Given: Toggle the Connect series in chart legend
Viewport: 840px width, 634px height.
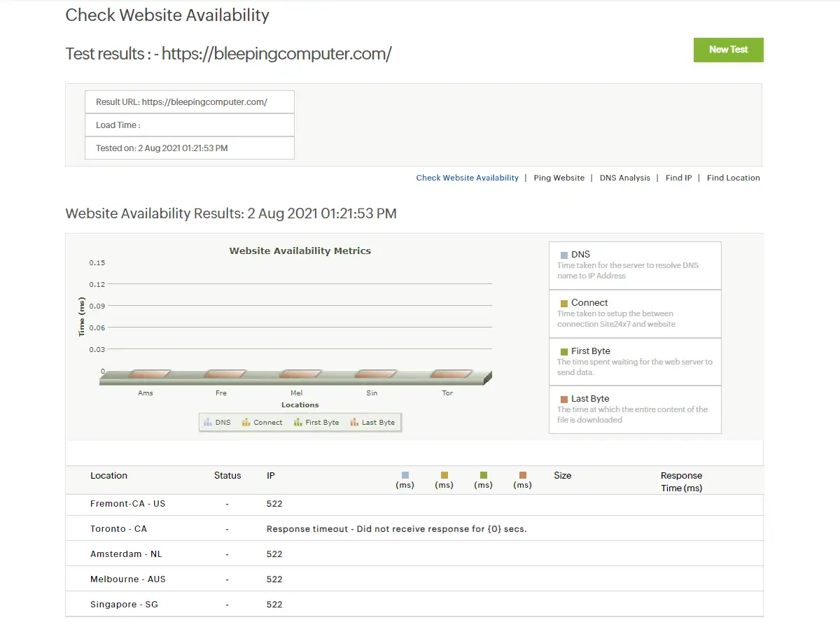Looking at the screenshot, I should (x=262, y=423).
